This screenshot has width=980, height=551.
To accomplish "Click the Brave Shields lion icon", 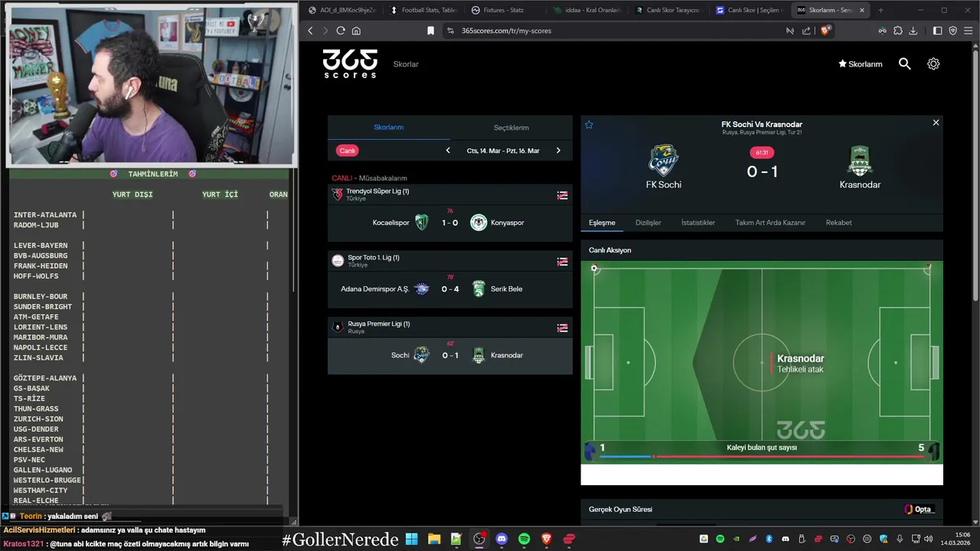I will pyautogui.click(x=825, y=31).
